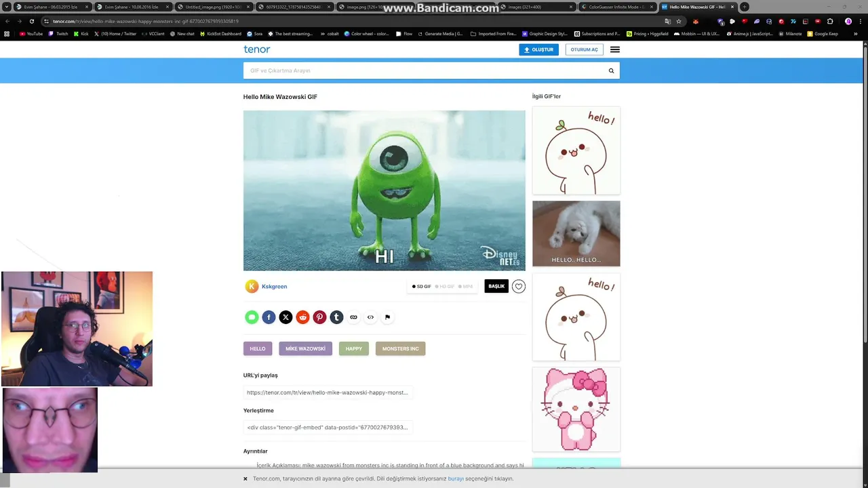Open the Twitch bookmark

pos(58,34)
